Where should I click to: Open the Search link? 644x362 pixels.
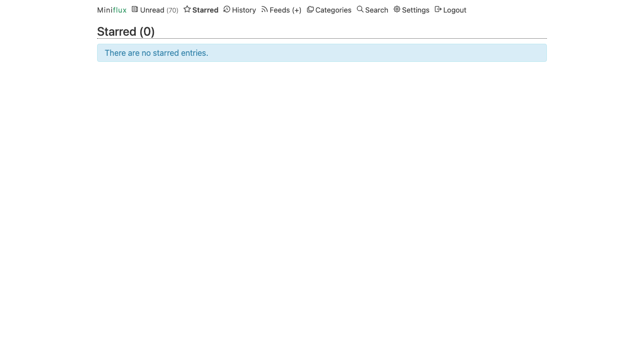pyautogui.click(x=377, y=10)
